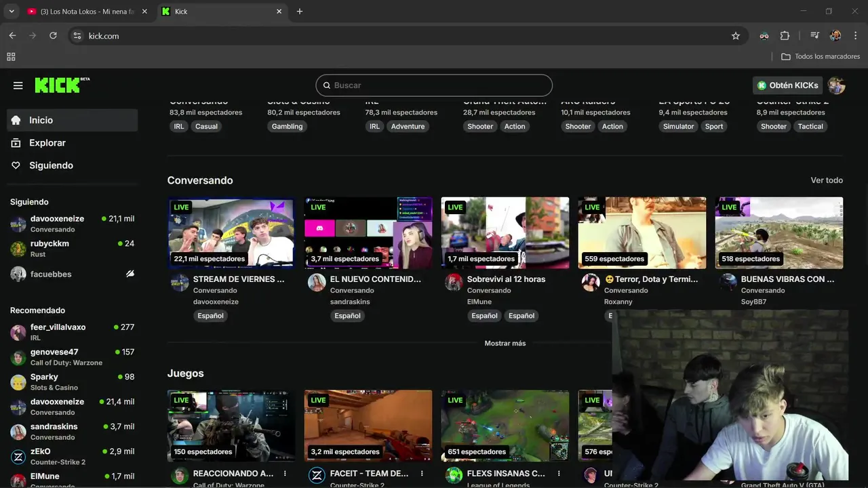This screenshot has height=488, width=868.
Task: Open options menu for REACCIONANDO A stream
Action: (x=285, y=474)
